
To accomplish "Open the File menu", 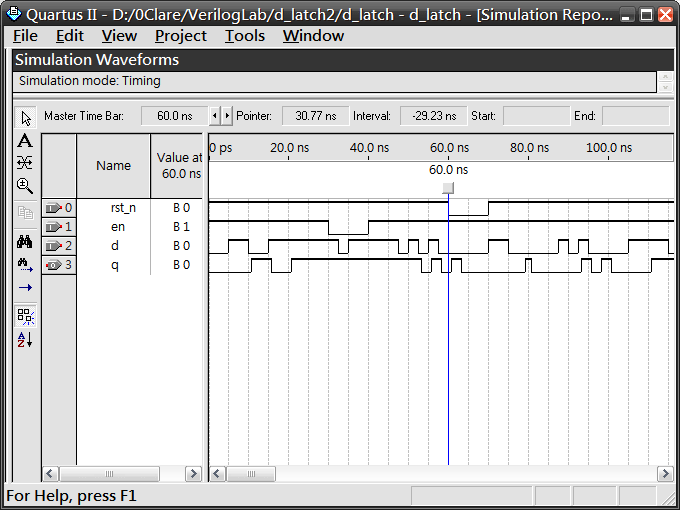I will pyautogui.click(x=25, y=36).
